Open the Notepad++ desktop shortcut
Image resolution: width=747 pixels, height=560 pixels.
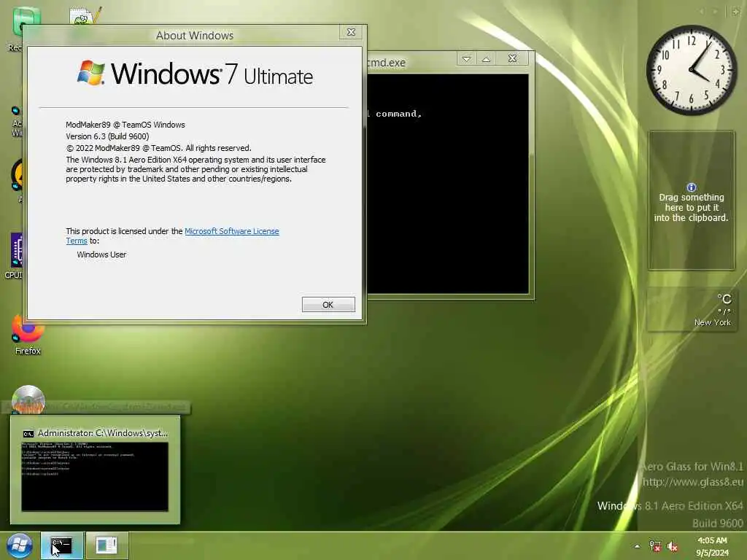(x=85, y=16)
